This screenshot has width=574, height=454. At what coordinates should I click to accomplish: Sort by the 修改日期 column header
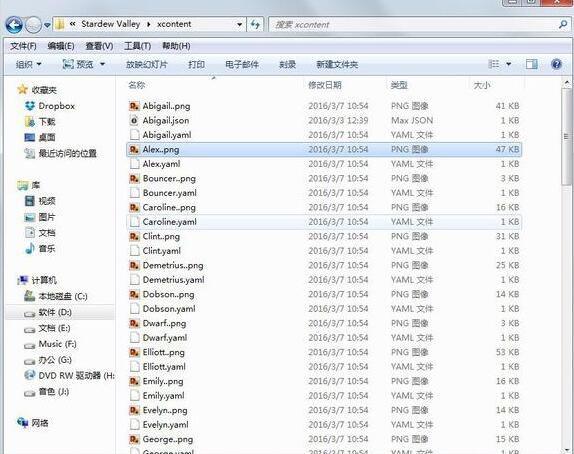(325, 85)
